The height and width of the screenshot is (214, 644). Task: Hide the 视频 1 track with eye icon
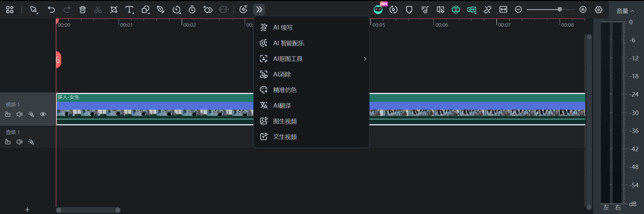pyautogui.click(x=43, y=114)
